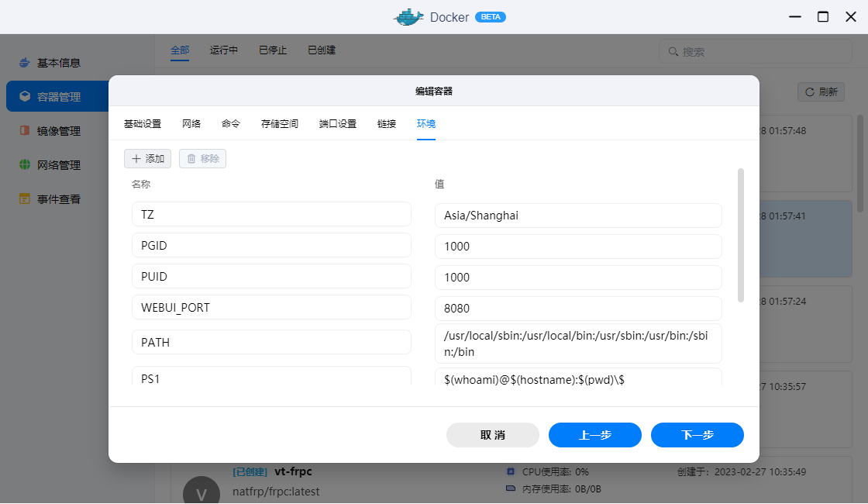The width and height of the screenshot is (868, 504).
Task: Cancel editing with 取消 button
Action: (493, 435)
